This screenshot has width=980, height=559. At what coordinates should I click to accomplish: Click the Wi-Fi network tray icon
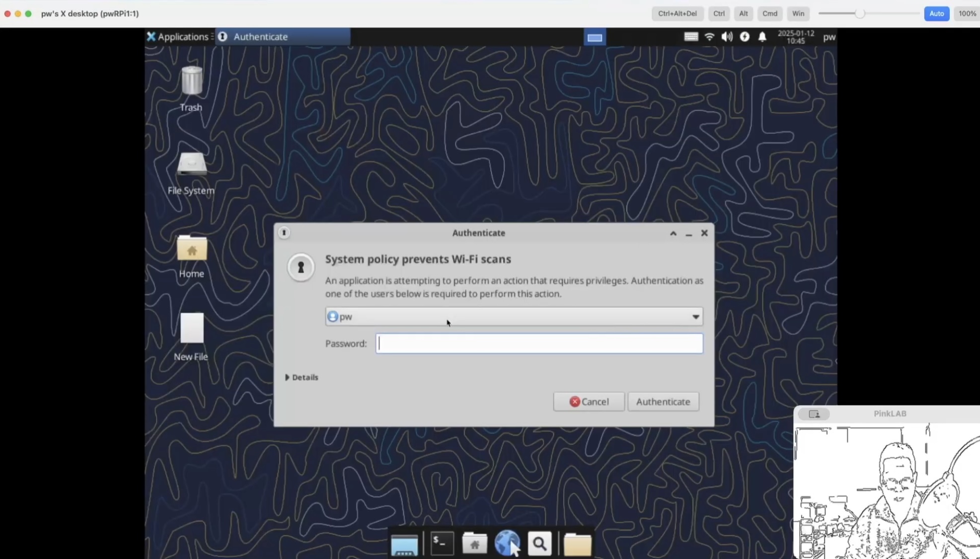pyautogui.click(x=709, y=37)
